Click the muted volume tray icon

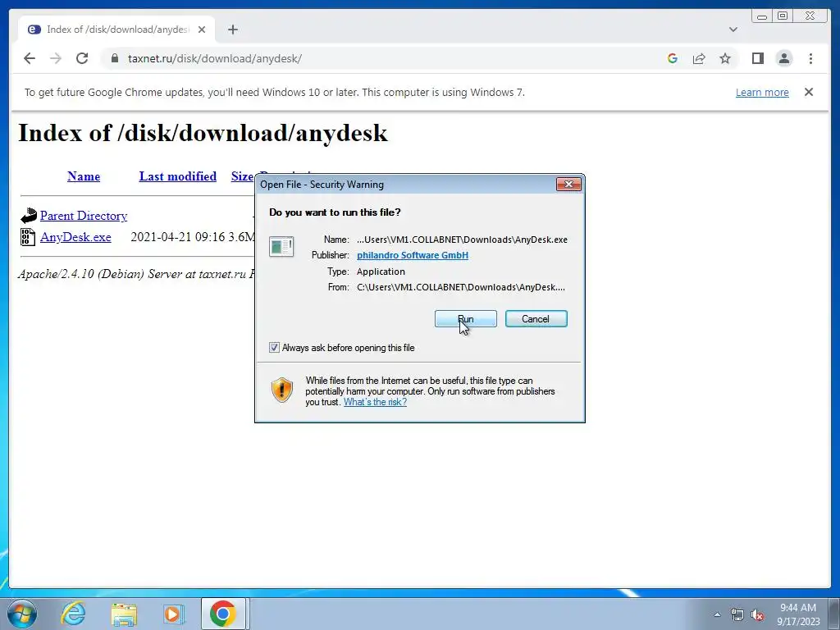pyautogui.click(x=757, y=614)
